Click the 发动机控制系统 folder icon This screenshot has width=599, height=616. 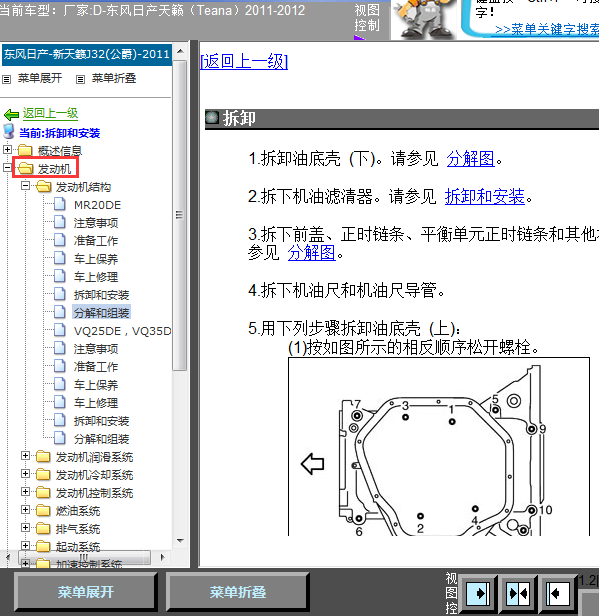coord(43,492)
